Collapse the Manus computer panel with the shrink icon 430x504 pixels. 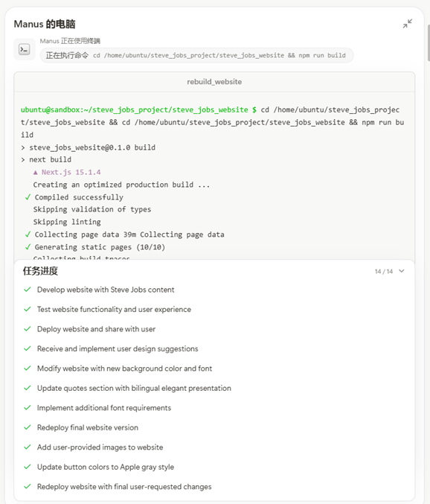click(x=407, y=24)
